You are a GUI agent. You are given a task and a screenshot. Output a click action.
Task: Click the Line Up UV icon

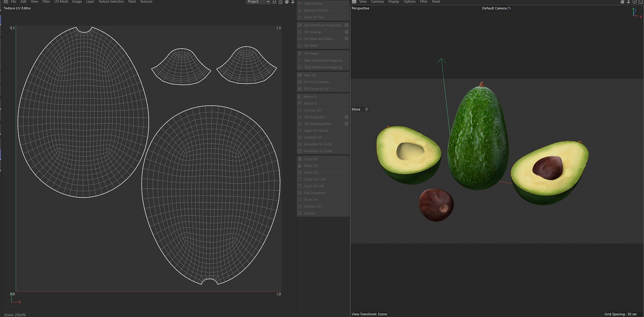pos(300,110)
